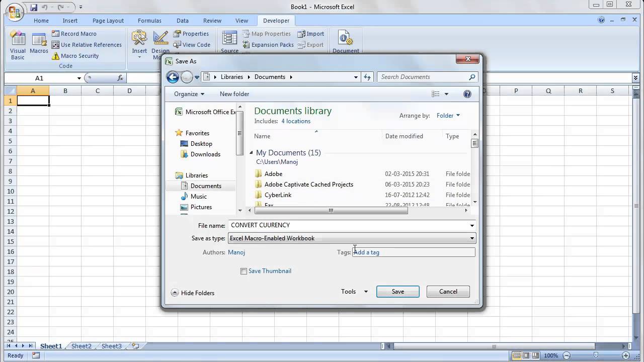Viewport: 644px width, 362px height.
Task: Start Record Macro
Action: (x=74, y=34)
